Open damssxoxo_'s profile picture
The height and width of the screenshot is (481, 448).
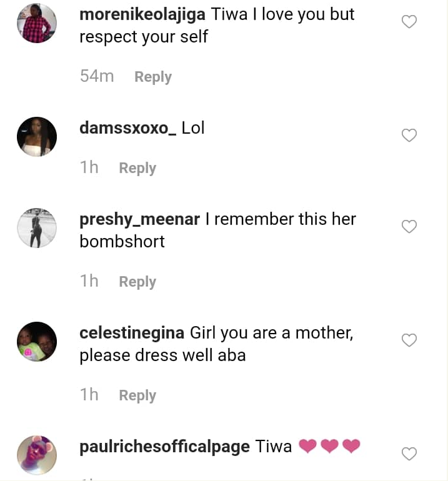37,136
